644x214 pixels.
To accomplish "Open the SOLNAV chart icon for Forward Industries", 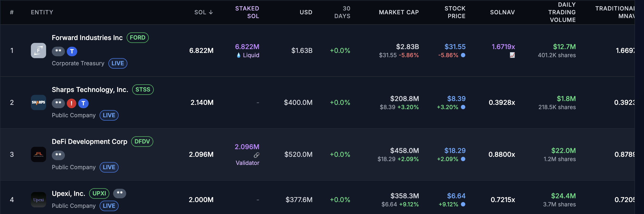I will coord(512,55).
